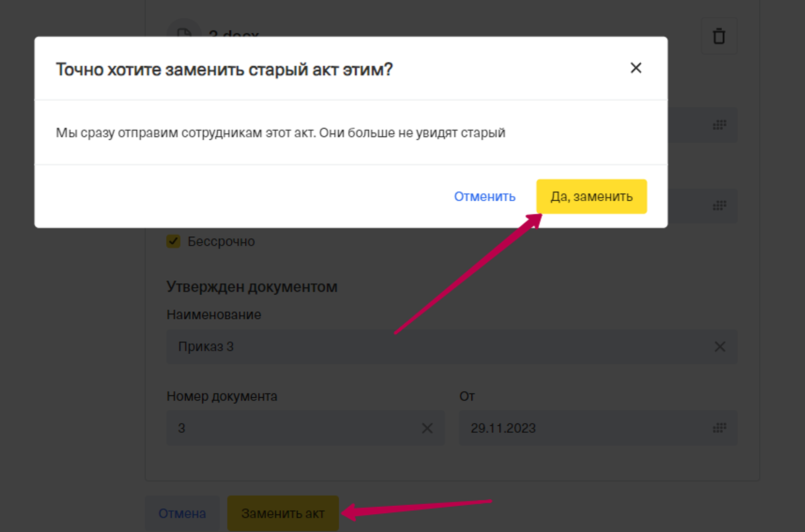The width and height of the screenshot is (805, 532).
Task: Click dialog title 'Точно хотите заменить старый акт'
Action: [x=224, y=69]
